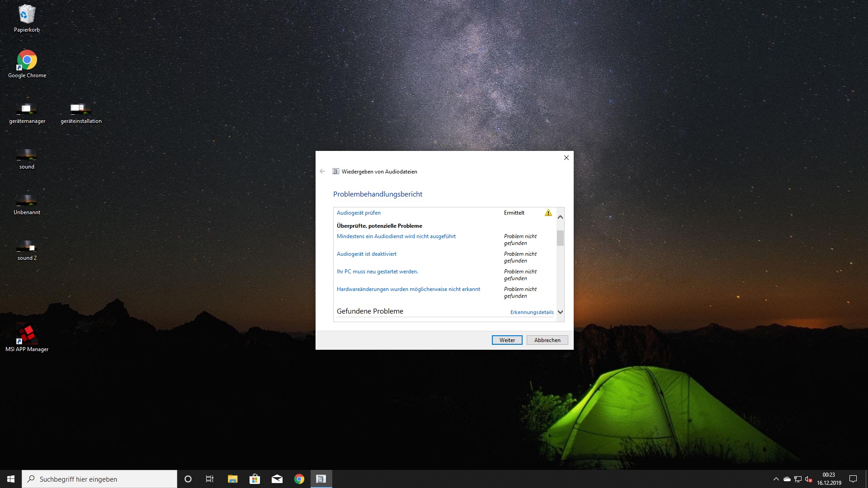Image resolution: width=868 pixels, height=488 pixels.
Task: Click the back arrow in troubleshooter
Action: (x=322, y=171)
